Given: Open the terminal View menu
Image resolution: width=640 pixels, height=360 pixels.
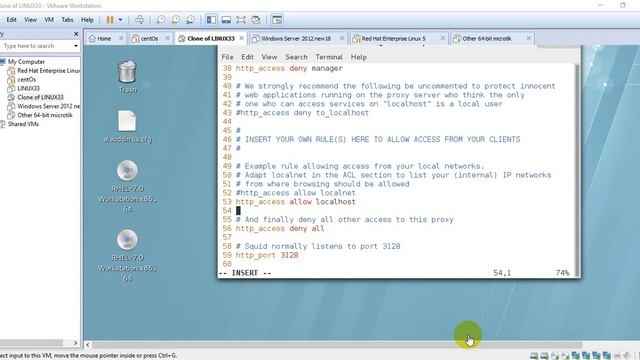Looking at the screenshot, I should point(269,57).
